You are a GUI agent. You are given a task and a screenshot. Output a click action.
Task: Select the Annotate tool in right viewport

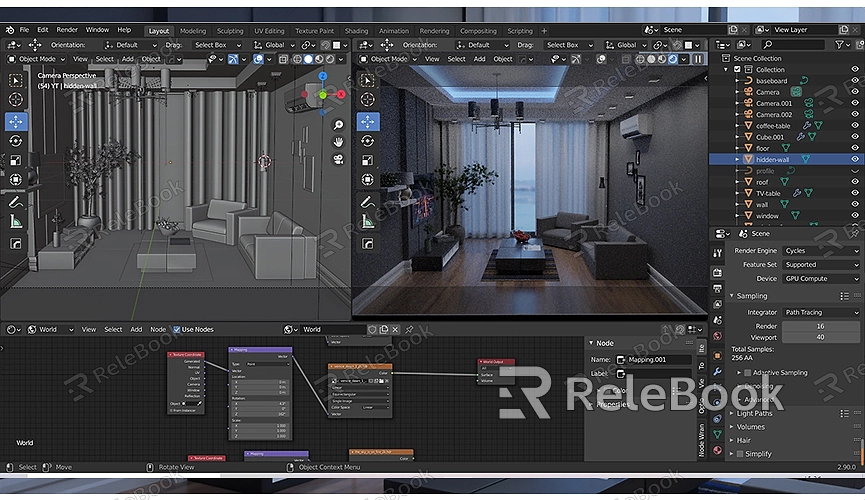(x=367, y=203)
